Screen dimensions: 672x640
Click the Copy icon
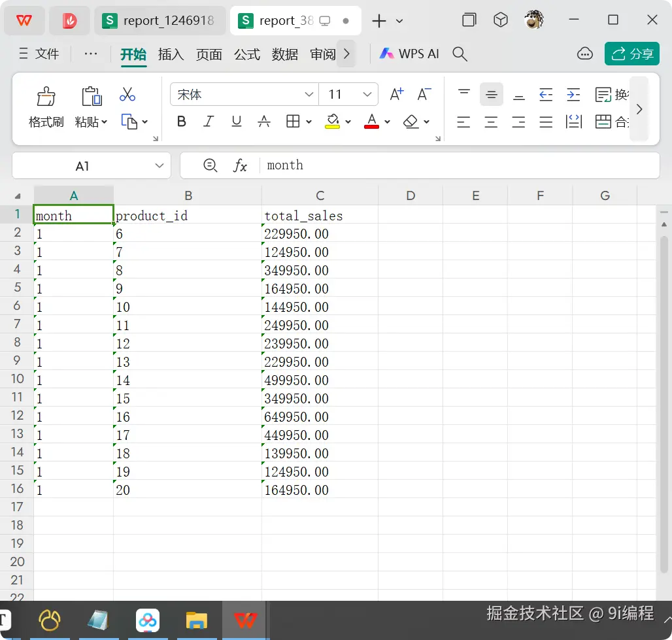129,122
